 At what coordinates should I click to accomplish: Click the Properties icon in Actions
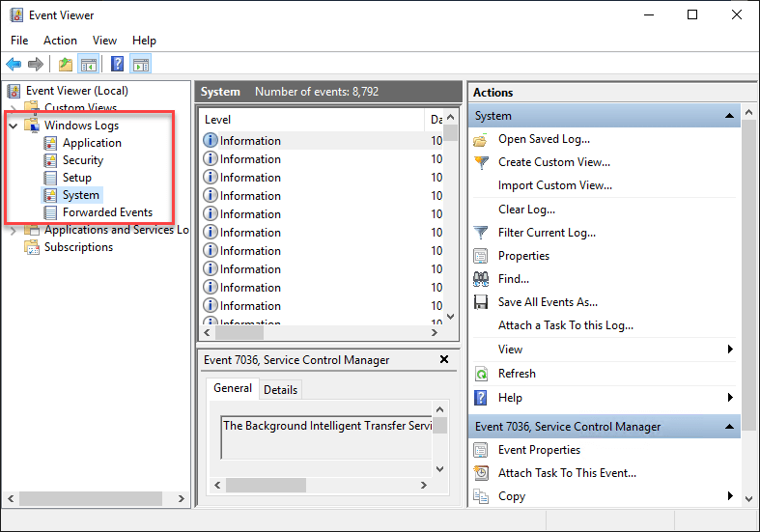pos(480,256)
